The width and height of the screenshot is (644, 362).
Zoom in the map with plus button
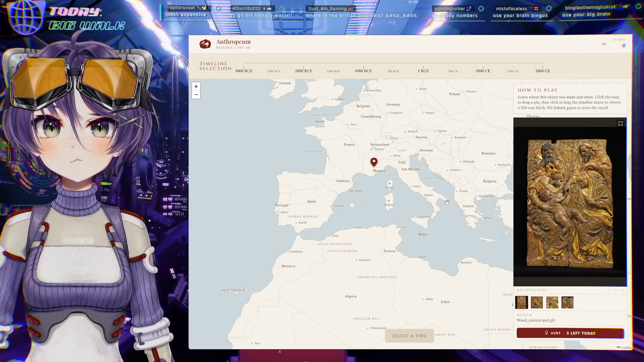196,86
